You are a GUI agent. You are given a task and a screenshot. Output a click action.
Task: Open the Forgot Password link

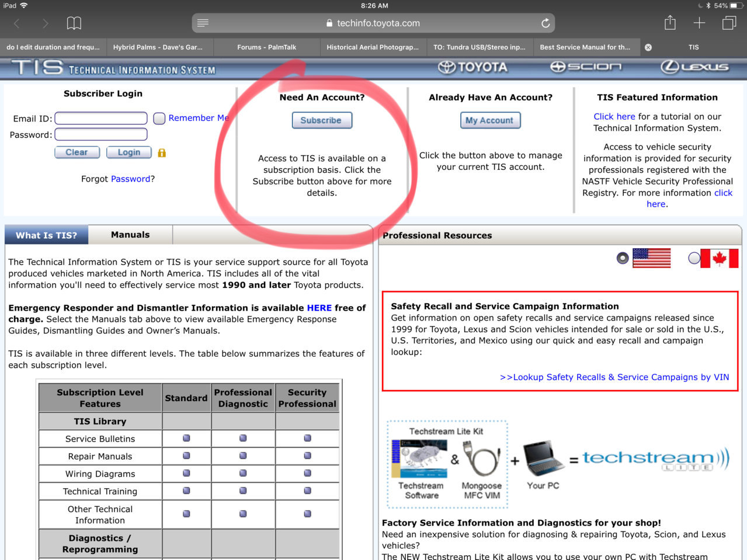click(131, 179)
